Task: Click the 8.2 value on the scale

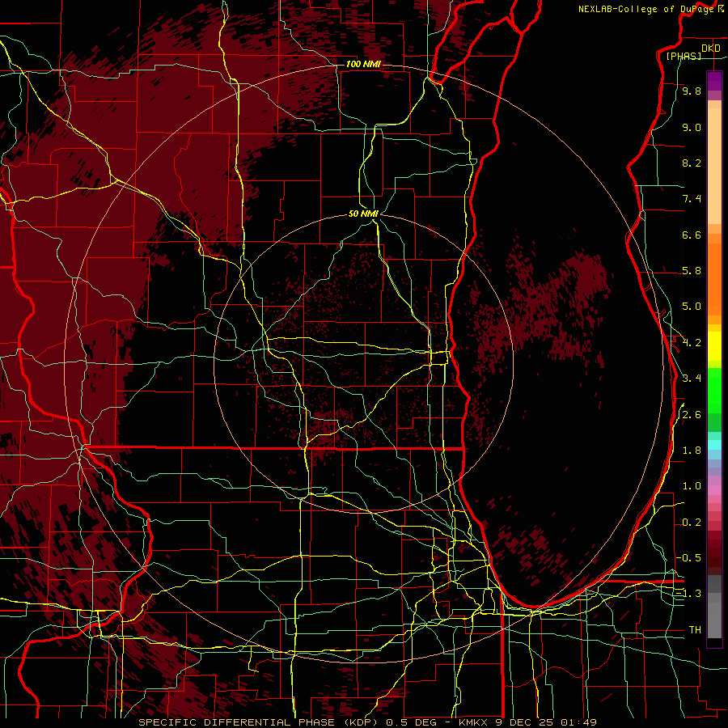Action: pyautogui.click(x=692, y=163)
